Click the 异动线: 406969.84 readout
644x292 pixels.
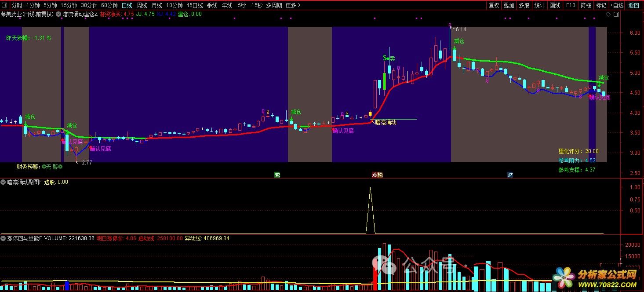point(207,238)
